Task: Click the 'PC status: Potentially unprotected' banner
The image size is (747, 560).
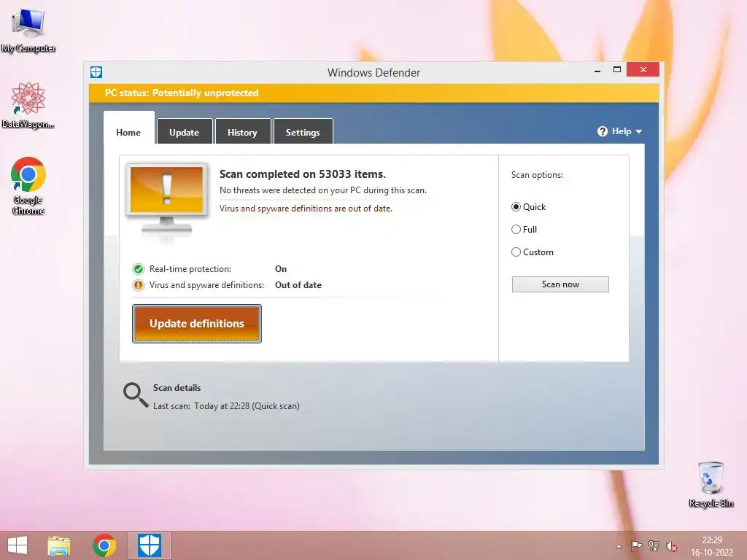Action: click(x=373, y=93)
